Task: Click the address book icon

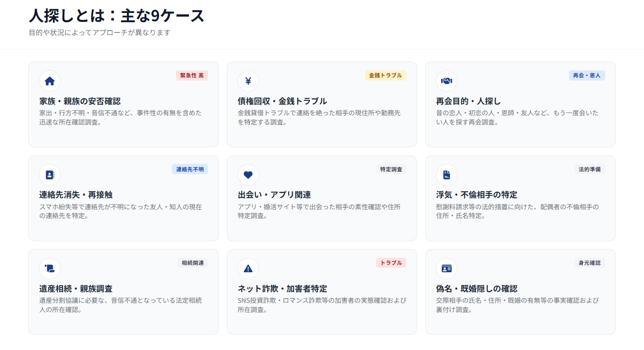Action: click(50, 175)
